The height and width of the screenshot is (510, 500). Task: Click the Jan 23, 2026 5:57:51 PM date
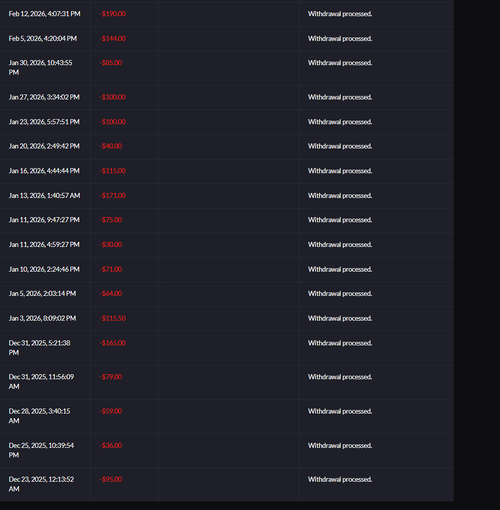[44, 122]
